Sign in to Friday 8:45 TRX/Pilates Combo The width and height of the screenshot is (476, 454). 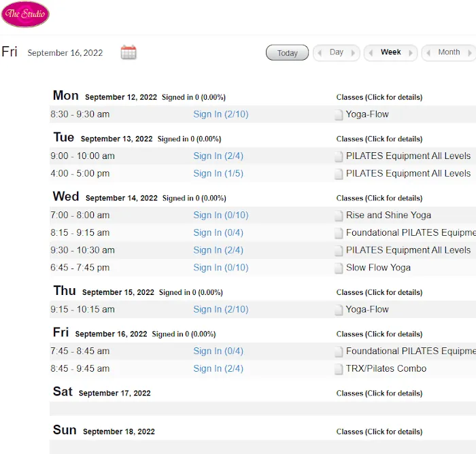click(x=218, y=368)
